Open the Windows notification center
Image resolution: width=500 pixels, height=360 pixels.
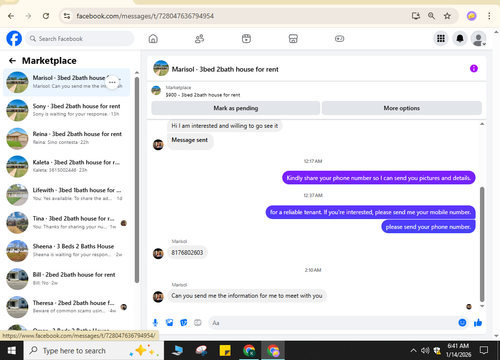click(484, 350)
